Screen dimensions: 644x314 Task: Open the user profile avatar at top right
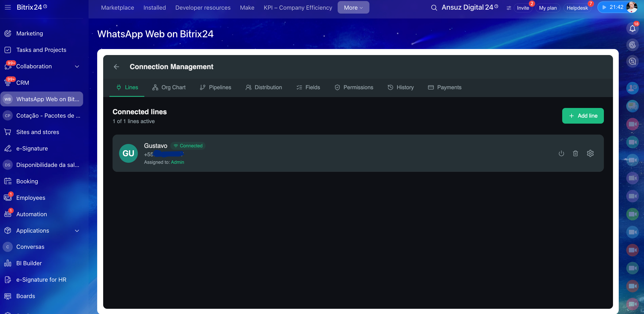631,7
